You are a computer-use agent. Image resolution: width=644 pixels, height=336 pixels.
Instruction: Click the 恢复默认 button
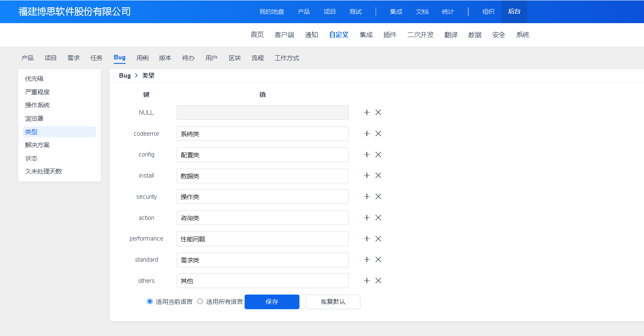pos(333,302)
